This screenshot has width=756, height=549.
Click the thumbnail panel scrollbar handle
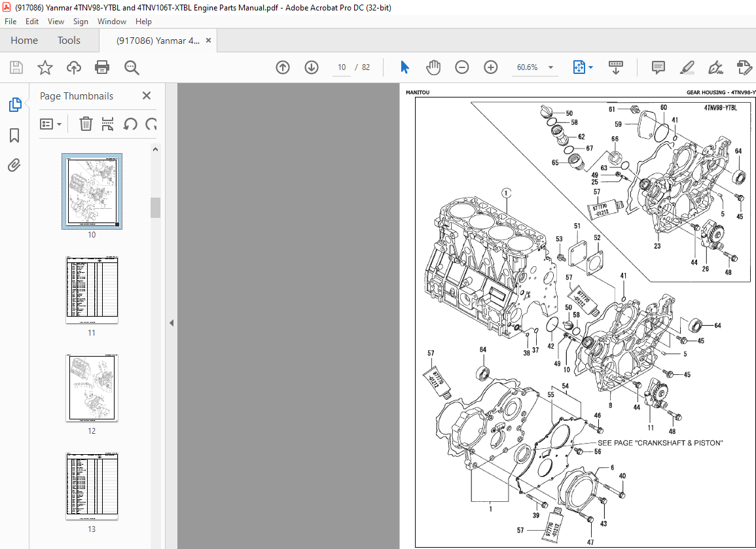click(155, 207)
